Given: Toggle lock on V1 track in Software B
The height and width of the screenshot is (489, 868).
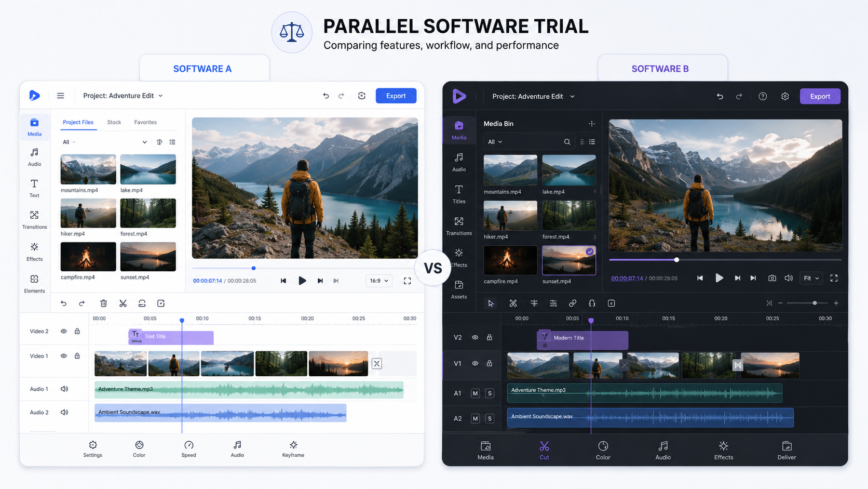Looking at the screenshot, I should 489,363.
